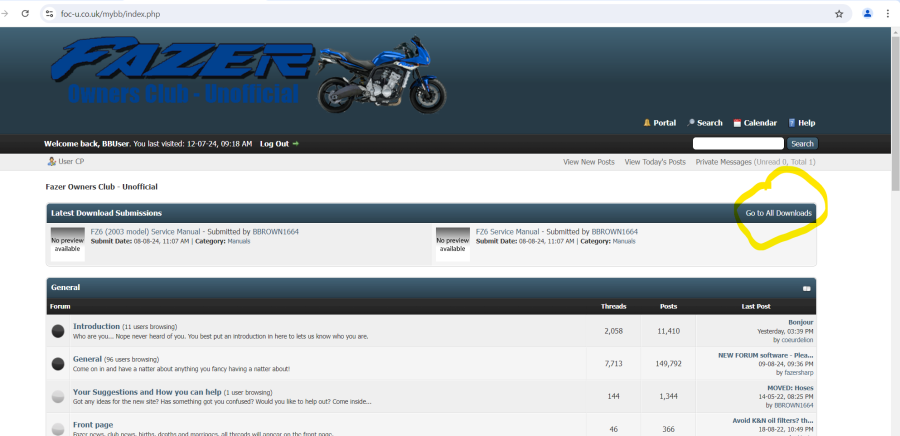Open site information icon in address bar
900x436 pixels.
[49, 14]
